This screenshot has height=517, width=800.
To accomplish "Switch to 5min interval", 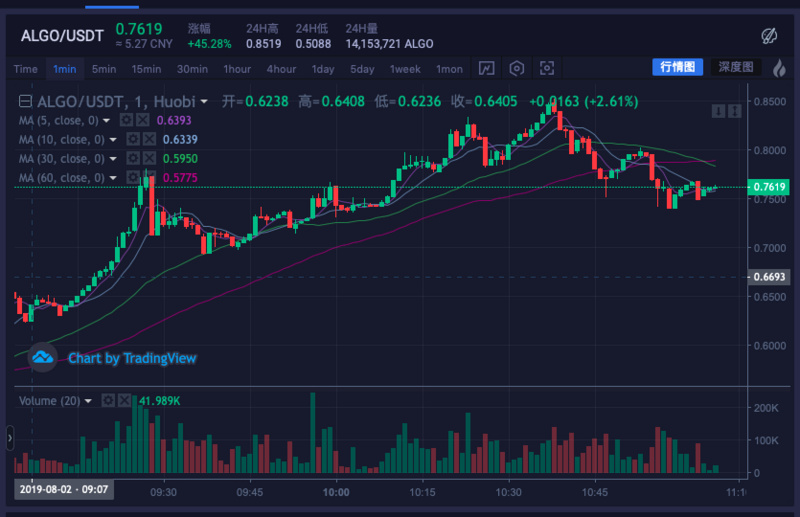I will coord(104,69).
